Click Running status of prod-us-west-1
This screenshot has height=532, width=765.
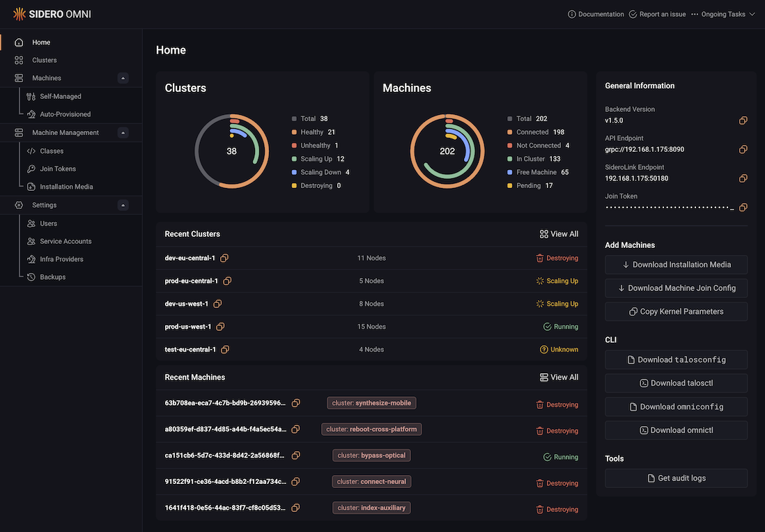561,327
